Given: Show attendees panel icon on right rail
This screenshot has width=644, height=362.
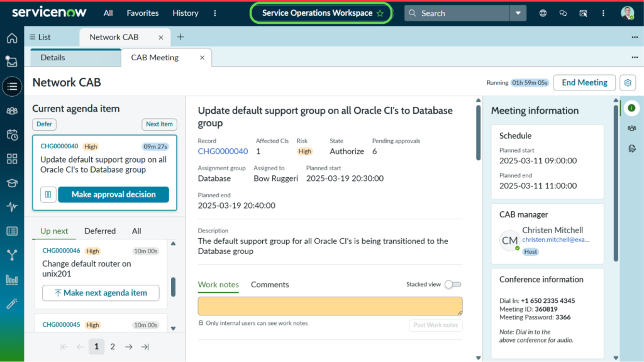Looking at the screenshot, I should pos(631,128).
